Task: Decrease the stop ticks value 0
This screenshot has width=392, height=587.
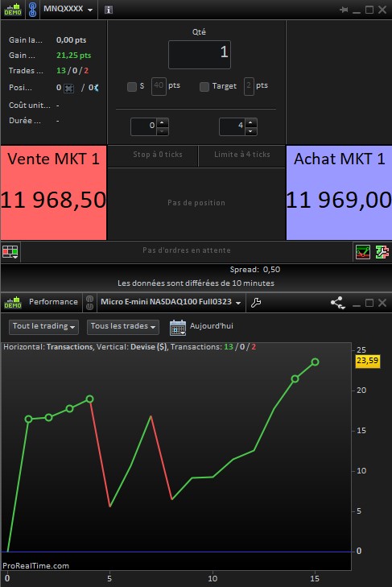Action: (162, 131)
